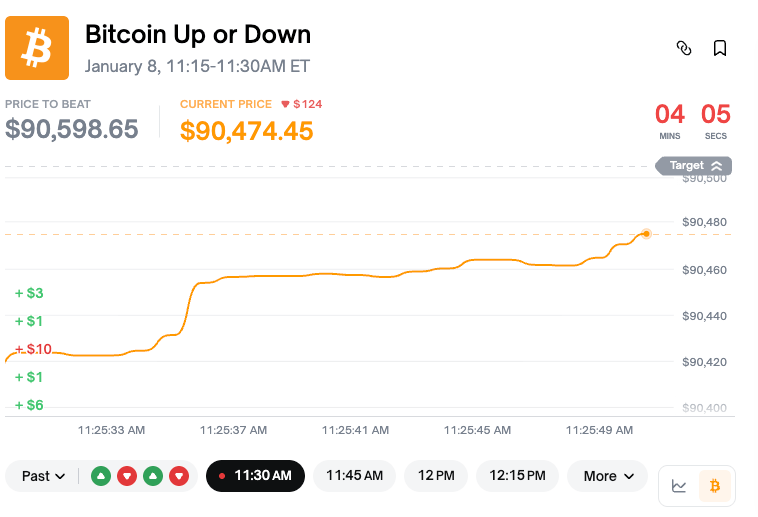758x517 pixels.
Task: Open the last red down past result
Action: click(x=179, y=476)
